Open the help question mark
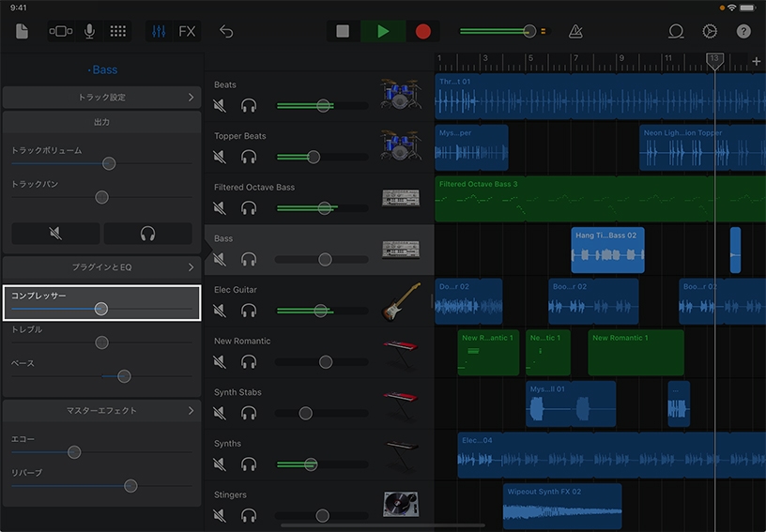Viewport: 766px width, 532px height. coord(743,31)
